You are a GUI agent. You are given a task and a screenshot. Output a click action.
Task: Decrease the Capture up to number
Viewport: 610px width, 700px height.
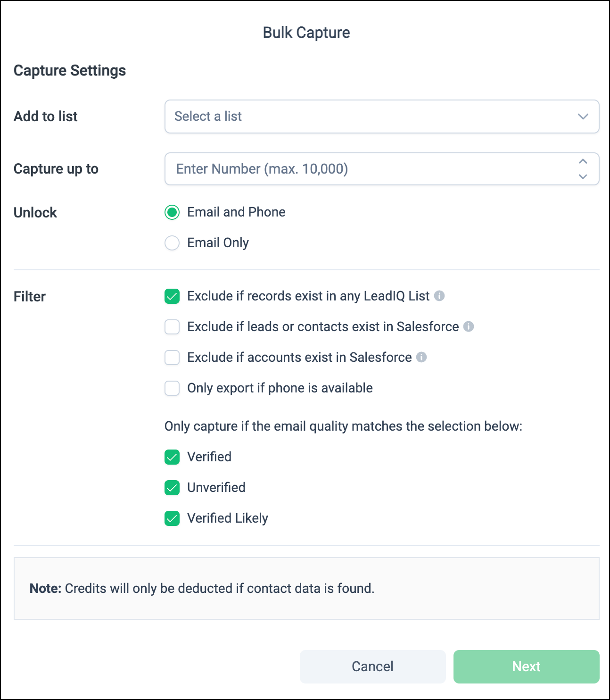point(583,176)
